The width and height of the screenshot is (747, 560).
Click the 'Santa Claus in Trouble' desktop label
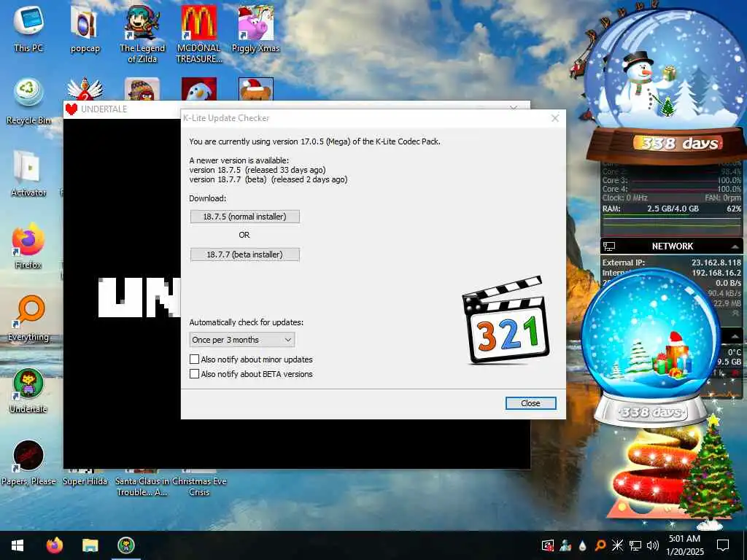(x=142, y=486)
